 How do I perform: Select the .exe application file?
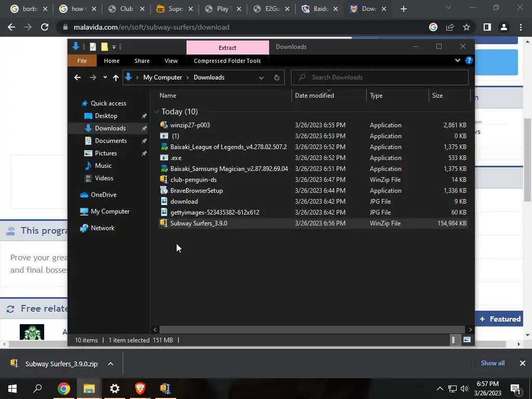click(x=176, y=158)
